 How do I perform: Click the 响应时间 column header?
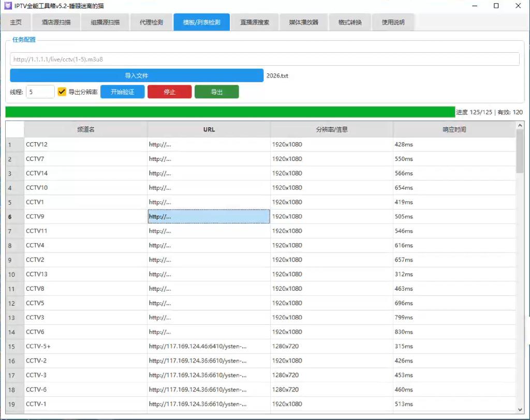(x=454, y=129)
